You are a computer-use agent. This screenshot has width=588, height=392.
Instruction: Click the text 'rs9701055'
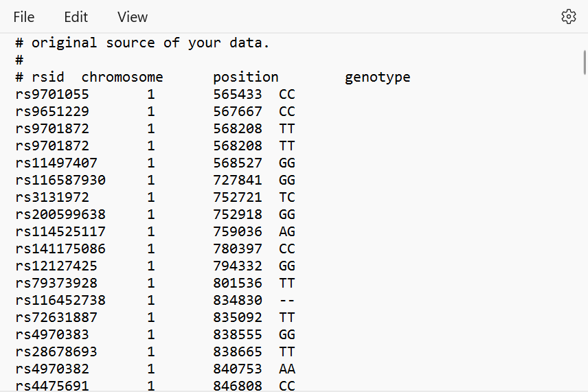tap(52, 95)
